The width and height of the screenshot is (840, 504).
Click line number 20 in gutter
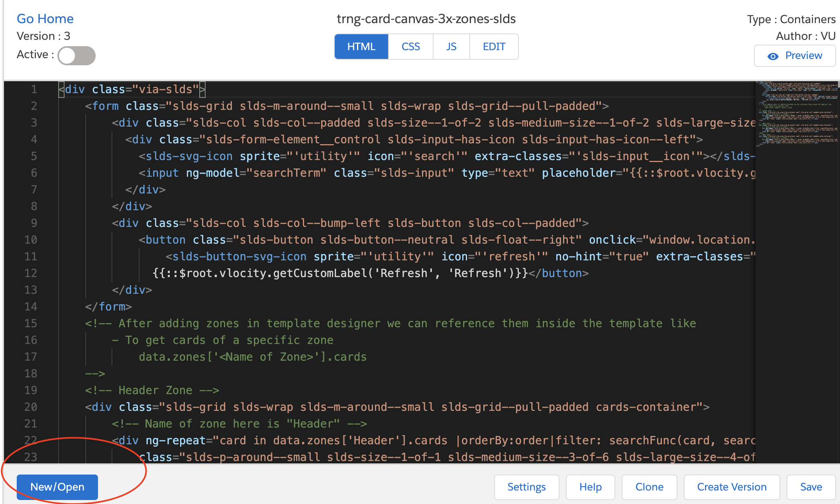(x=31, y=407)
